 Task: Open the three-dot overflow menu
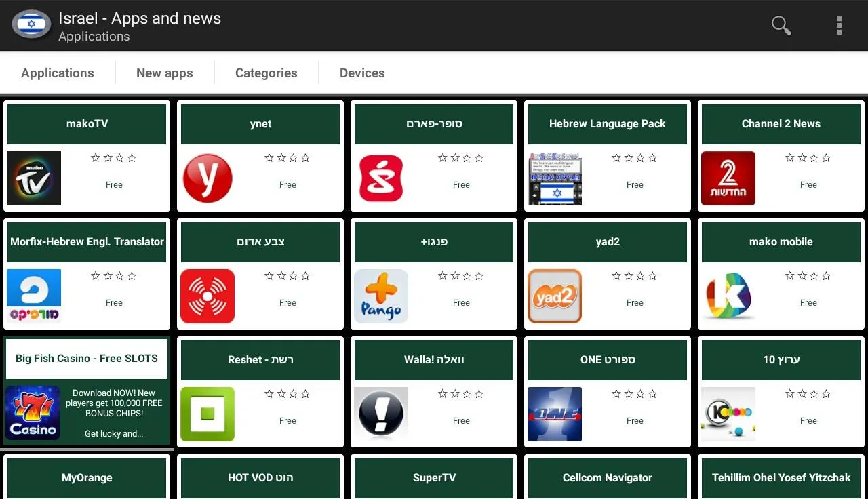(x=839, y=26)
